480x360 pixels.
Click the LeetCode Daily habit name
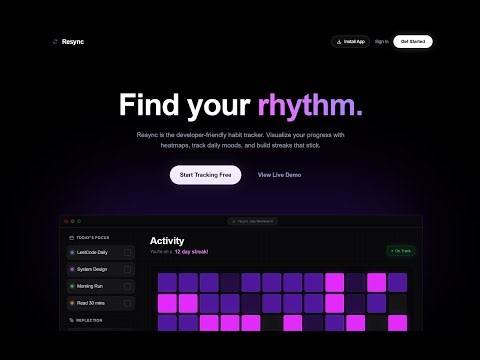pyautogui.click(x=92, y=252)
